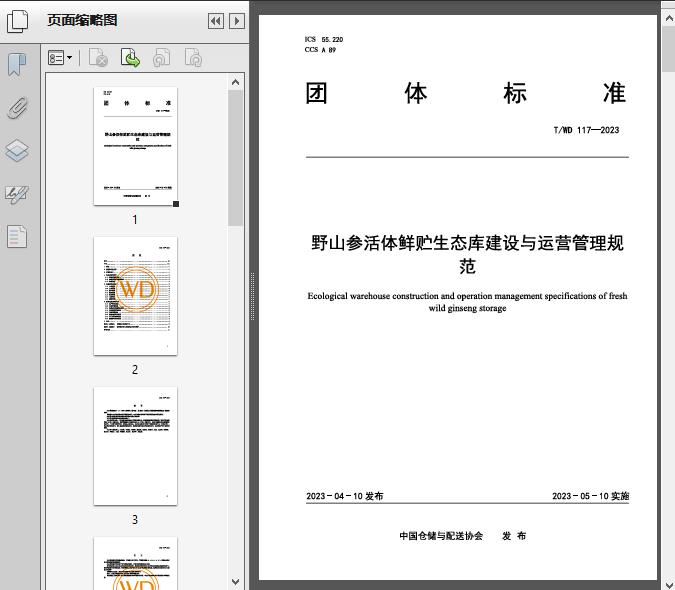Rotate pages counterclockwise icon
Screen dimensions: 675x590
(161, 58)
